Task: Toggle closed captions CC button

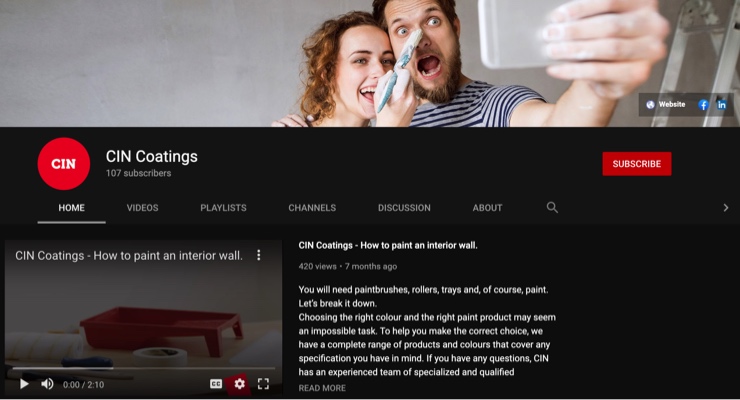Action: pyautogui.click(x=216, y=384)
